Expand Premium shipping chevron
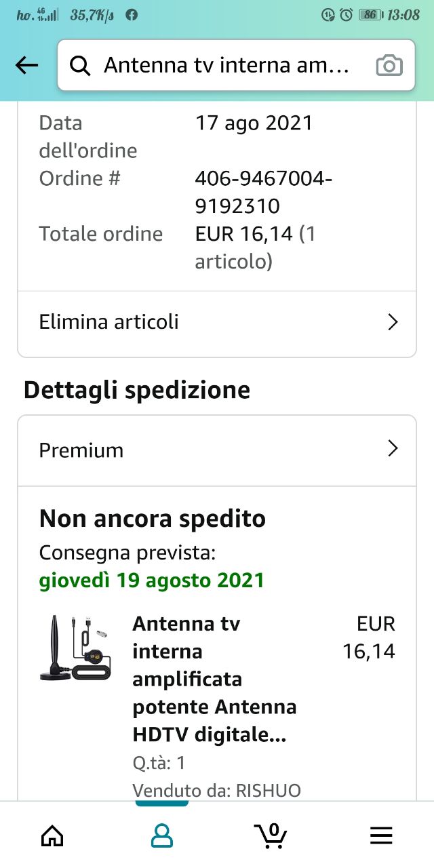 coord(392,449)
